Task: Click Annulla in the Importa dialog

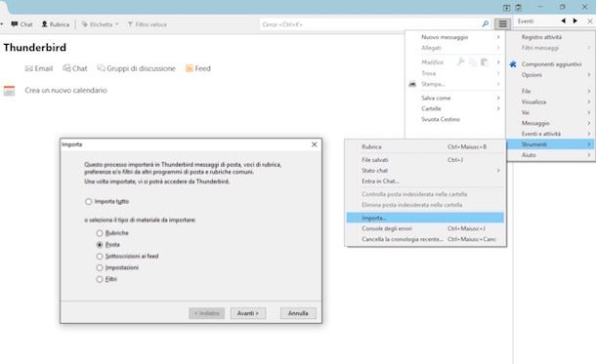Action: tap(298, 313)
